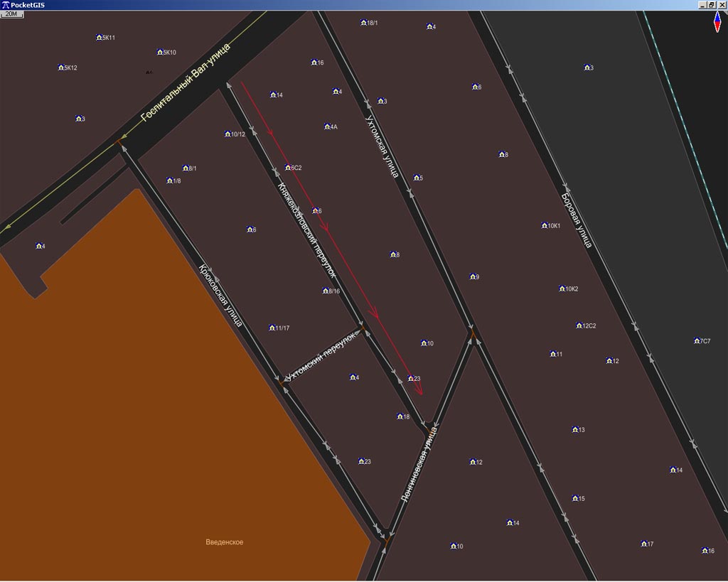Click the 20M scale button
The height and width of the screenshot is (582, 728).
point(12,14)
